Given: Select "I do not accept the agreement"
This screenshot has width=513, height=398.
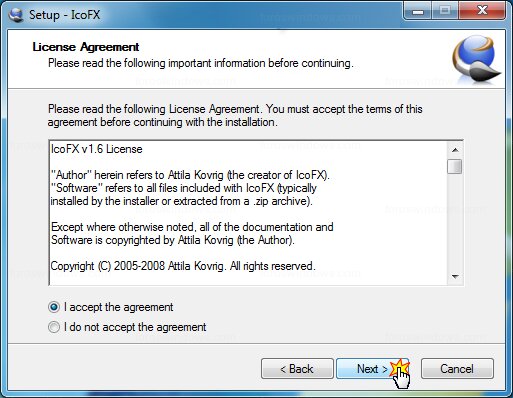Looking at the screenshot, I should pos(54,327).
